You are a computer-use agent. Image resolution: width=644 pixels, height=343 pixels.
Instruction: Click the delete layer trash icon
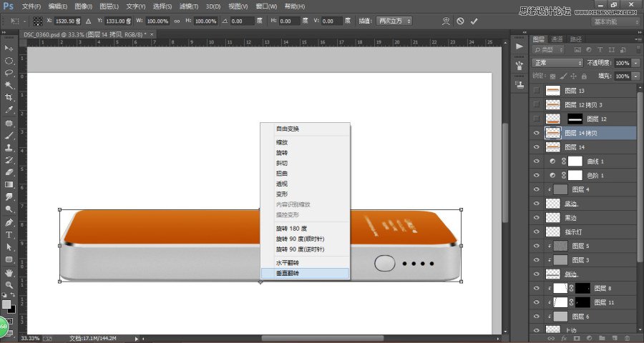click(x=627, y=337)
